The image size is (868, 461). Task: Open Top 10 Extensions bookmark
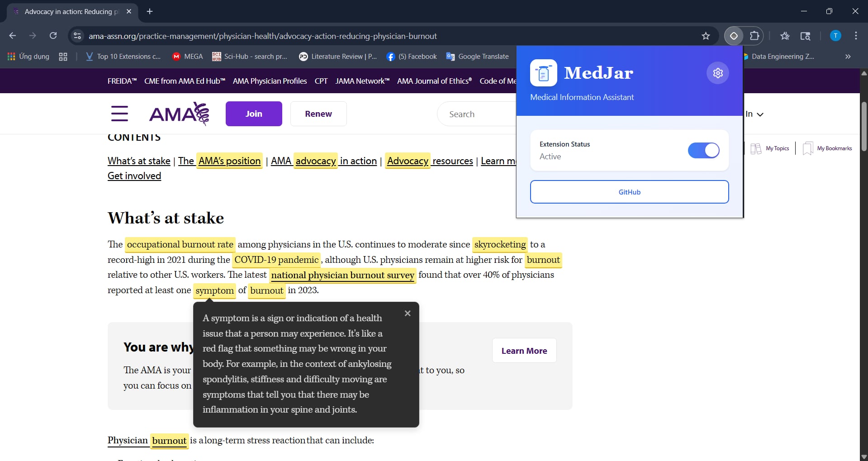click(x=123, y=57)
